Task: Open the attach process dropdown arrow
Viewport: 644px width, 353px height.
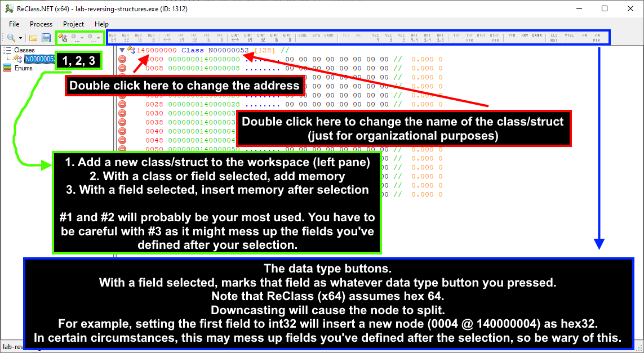Action: tap(20, 38)
